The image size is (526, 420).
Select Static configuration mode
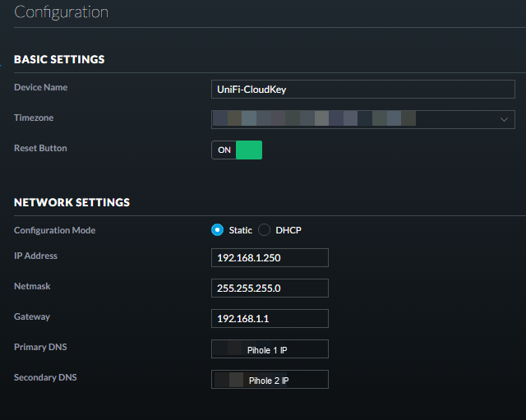point(217,230)
